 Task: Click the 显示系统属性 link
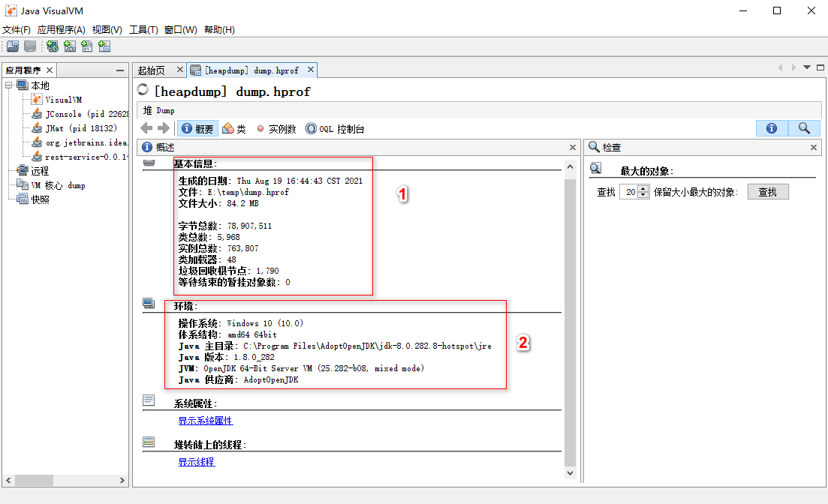point(206,421)
